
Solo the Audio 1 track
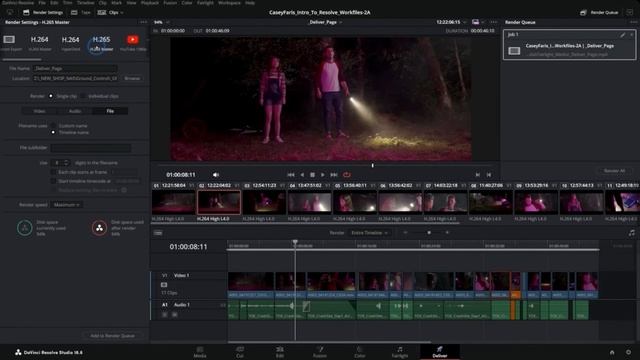tap(165, 315)
